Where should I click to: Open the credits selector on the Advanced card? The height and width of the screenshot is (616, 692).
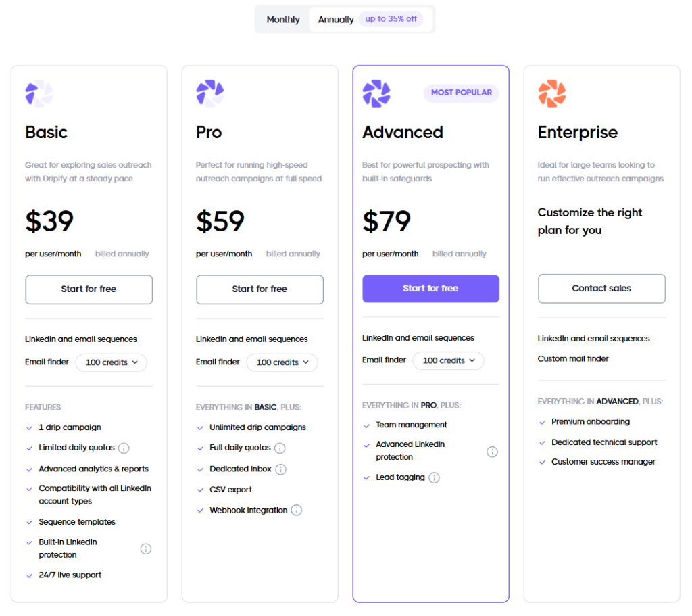click(x=448, y=360)
